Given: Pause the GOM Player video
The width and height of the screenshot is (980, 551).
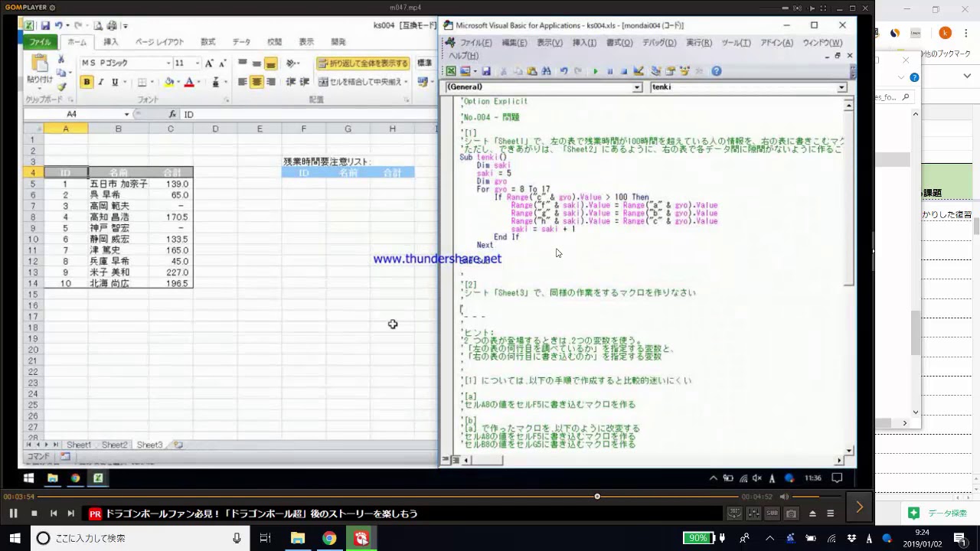Looking at the screenshot, I should click(x=13, y=514).
